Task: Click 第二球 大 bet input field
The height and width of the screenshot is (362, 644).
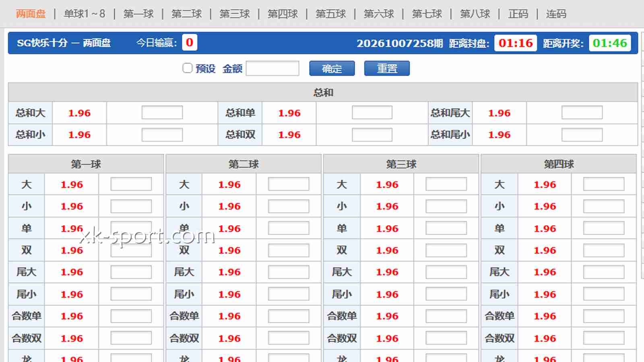Action: pyautogui.click(x=289, y=184)
